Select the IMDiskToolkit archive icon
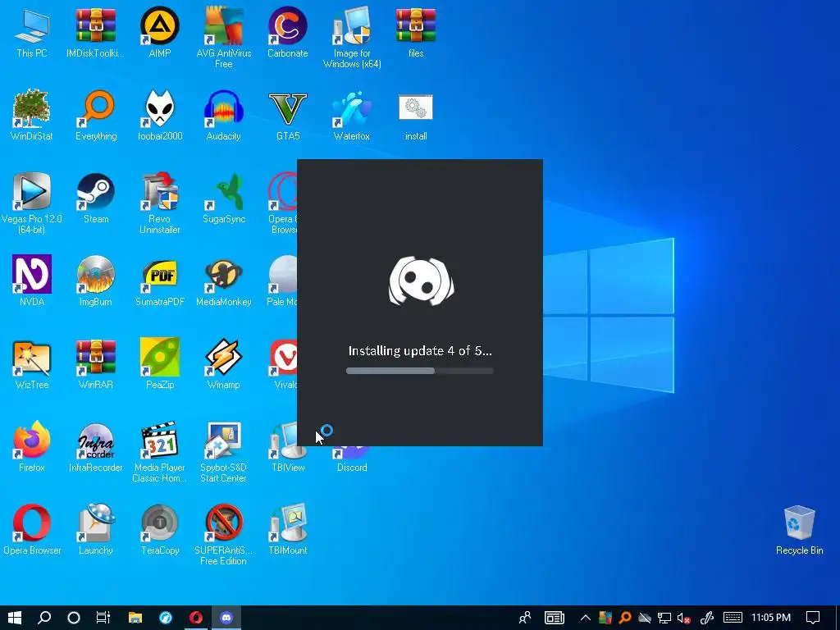 tap(95, 25)
